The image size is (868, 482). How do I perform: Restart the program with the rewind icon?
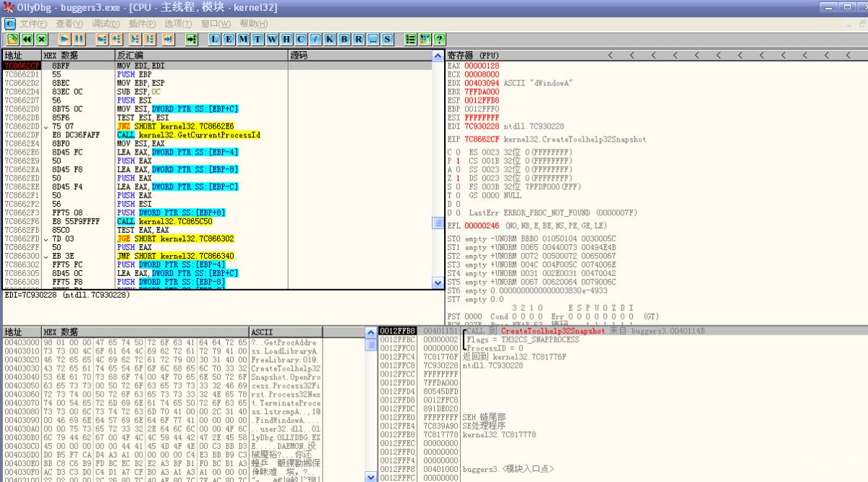(x=27, y=39)
